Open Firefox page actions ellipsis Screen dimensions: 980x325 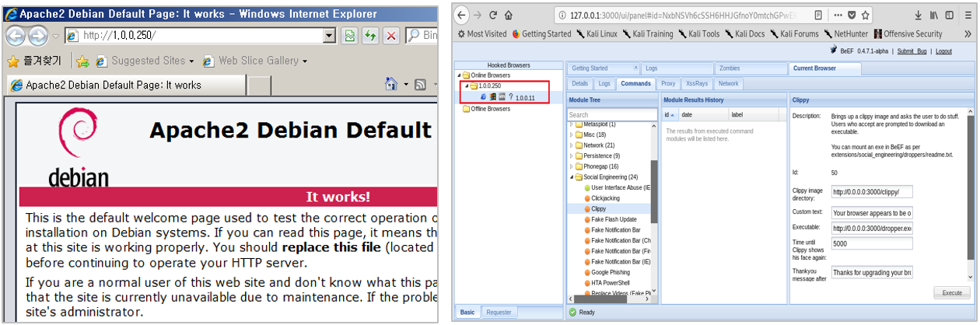[x=840, y=15]
